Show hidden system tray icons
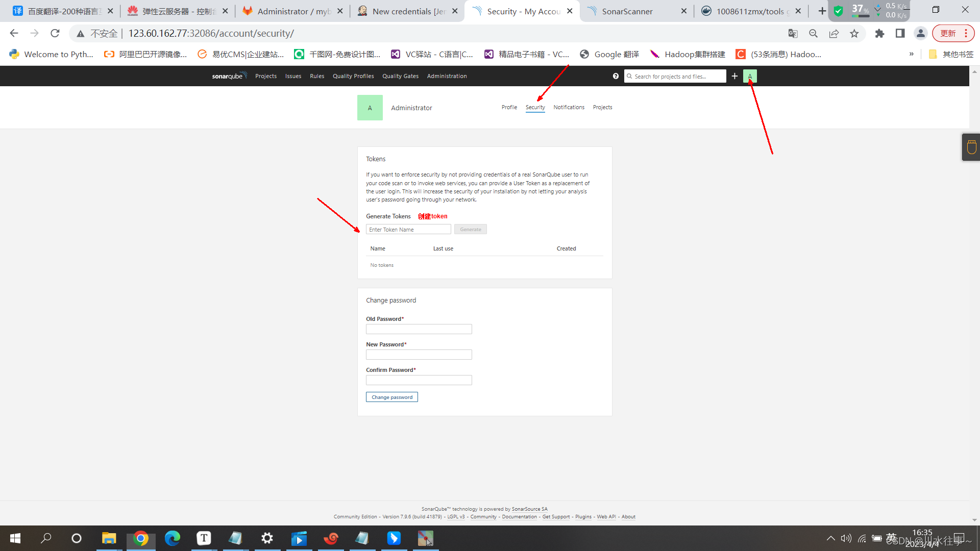The image size is (980, 551). tap(830, 538)
